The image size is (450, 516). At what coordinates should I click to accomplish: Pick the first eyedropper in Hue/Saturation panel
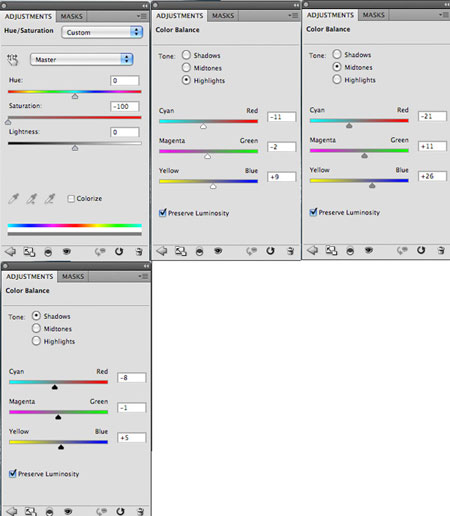point(13,199)
